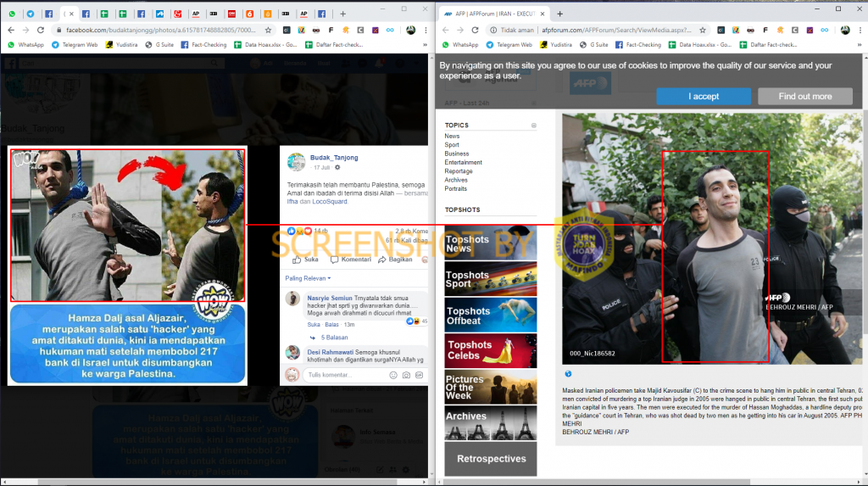Select Reportage topic in AFP sidebar
This screenshot has width=868, height=486.
[x=459, y=171]
